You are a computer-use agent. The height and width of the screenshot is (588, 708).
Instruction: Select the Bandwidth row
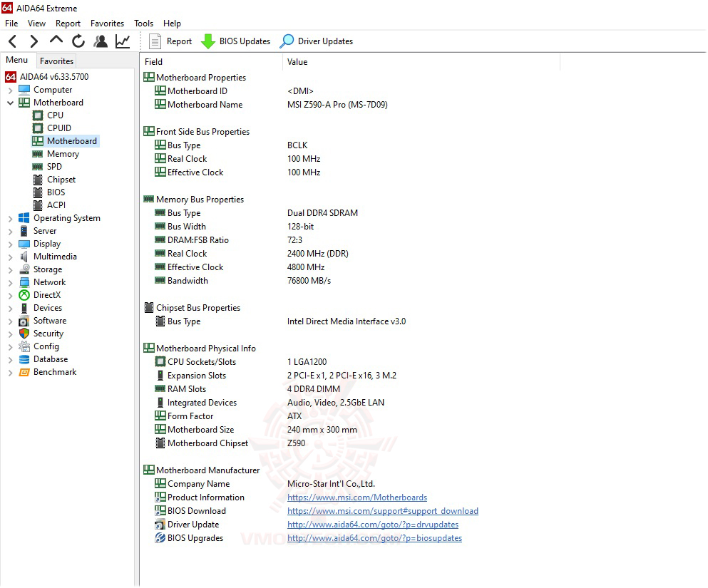tap(243, 281)
